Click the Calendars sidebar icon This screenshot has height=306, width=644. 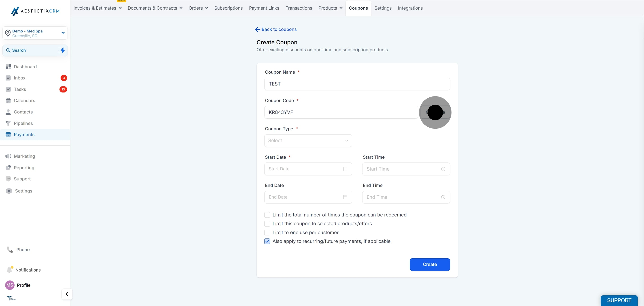pyautogui.click(x=8, y=101)
